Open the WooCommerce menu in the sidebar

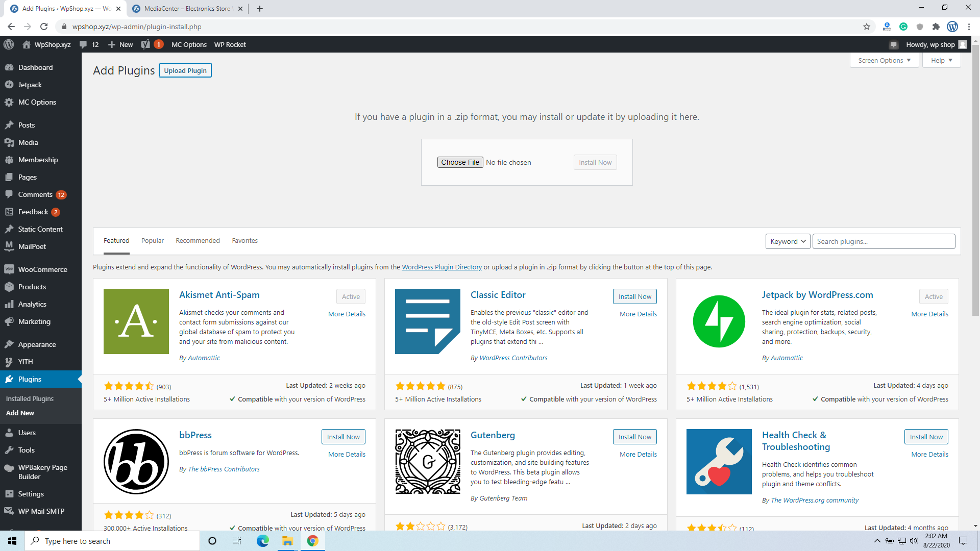42,269
